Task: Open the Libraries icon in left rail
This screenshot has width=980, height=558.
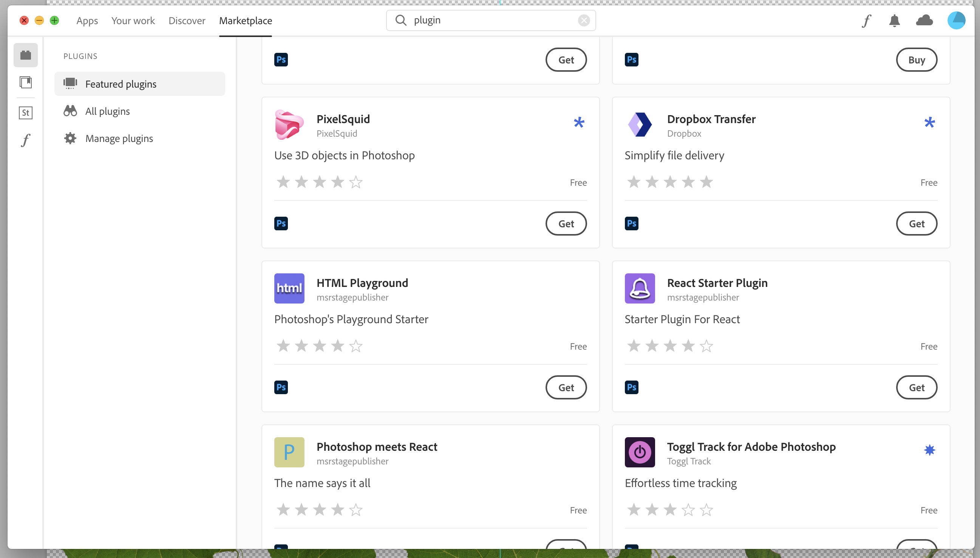Action: click(26, 82)
